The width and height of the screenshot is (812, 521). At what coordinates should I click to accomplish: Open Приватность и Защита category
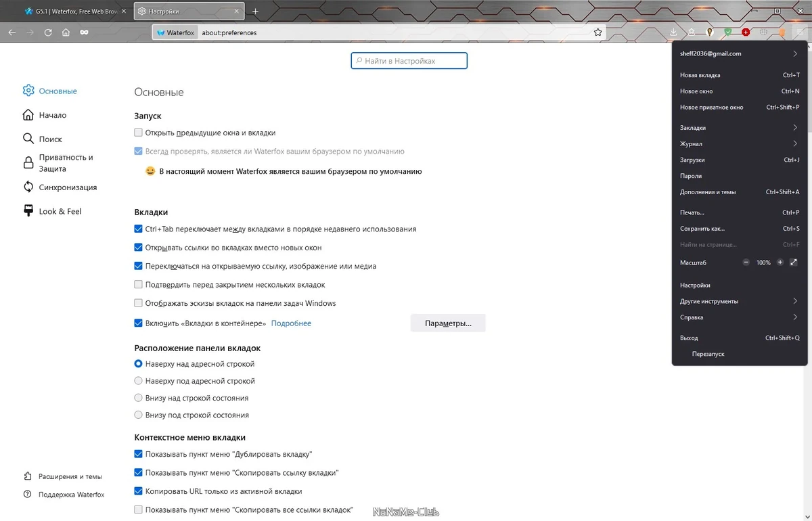(58, 163)
